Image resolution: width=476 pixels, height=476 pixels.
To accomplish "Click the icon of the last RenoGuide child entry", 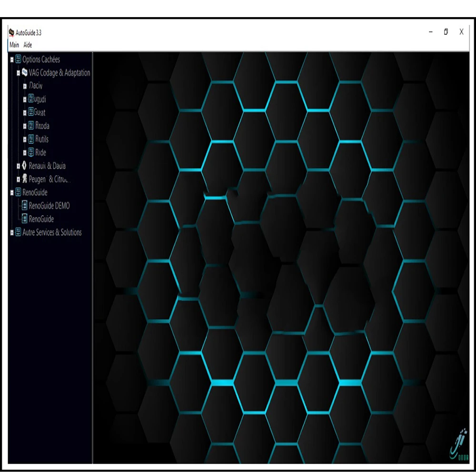I will click(25, 218).
